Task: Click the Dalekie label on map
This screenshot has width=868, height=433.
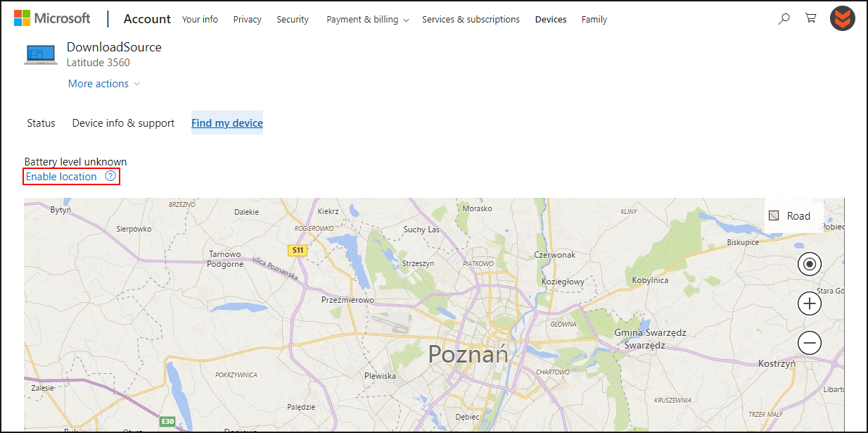Action: (x=246, y=211)
